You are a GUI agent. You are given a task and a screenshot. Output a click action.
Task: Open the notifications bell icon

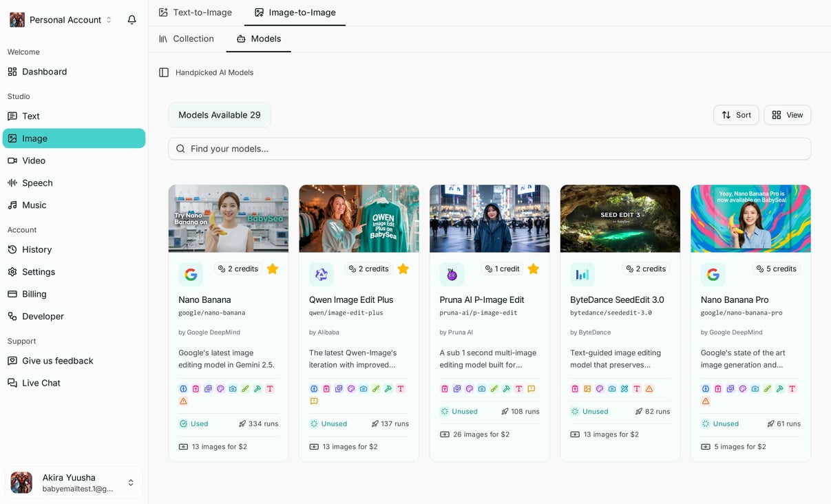click(x=132, y=20)
